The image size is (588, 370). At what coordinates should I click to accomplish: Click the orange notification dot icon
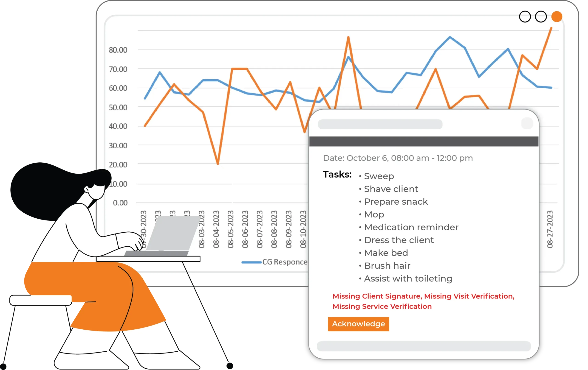(557, 16)
